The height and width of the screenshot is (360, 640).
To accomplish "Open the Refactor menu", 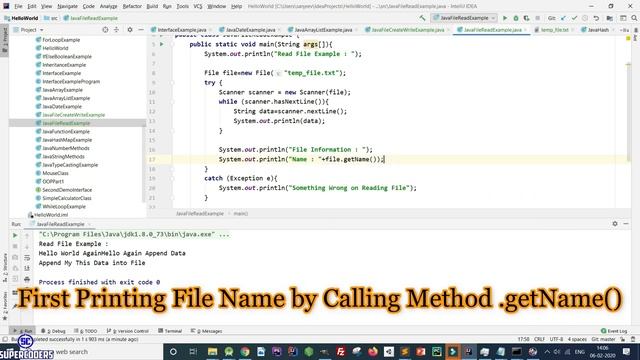I will click(132, 6).
